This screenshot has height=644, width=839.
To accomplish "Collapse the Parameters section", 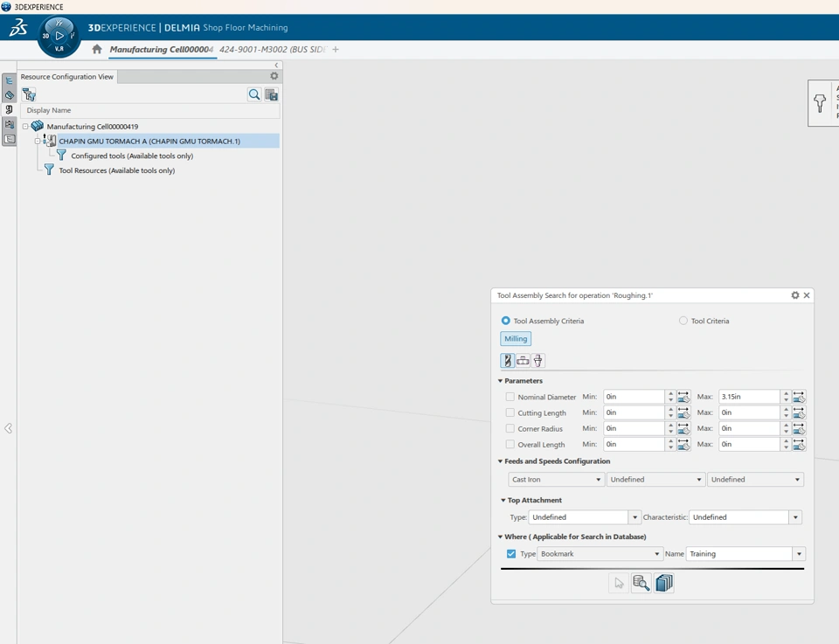I will click(x=500, y=381).
